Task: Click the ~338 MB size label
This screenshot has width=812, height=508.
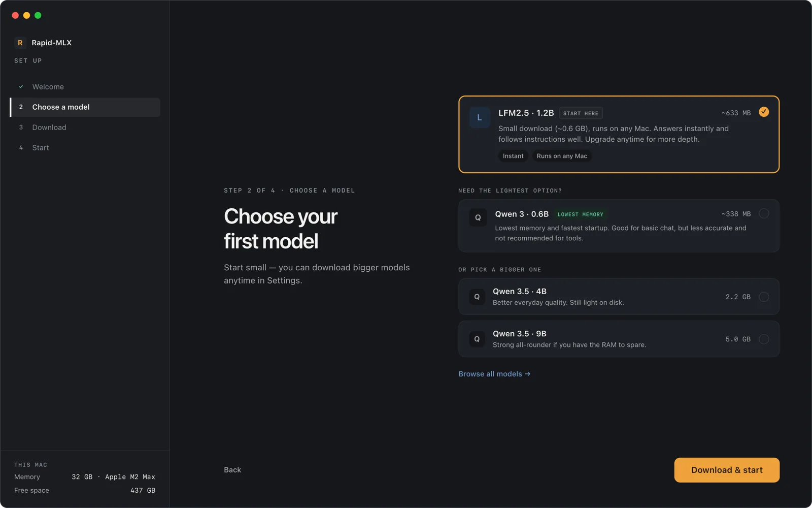Action: [x=736, y=214]
